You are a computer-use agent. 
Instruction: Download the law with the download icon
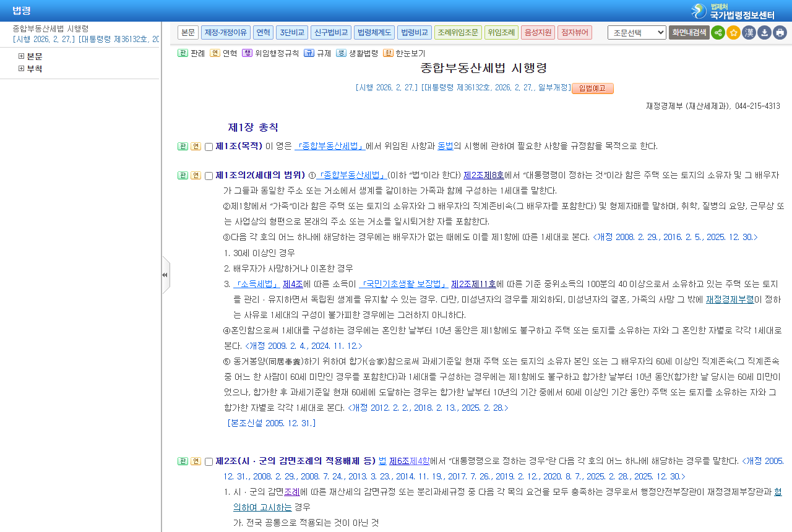click(x=764, y=33)
